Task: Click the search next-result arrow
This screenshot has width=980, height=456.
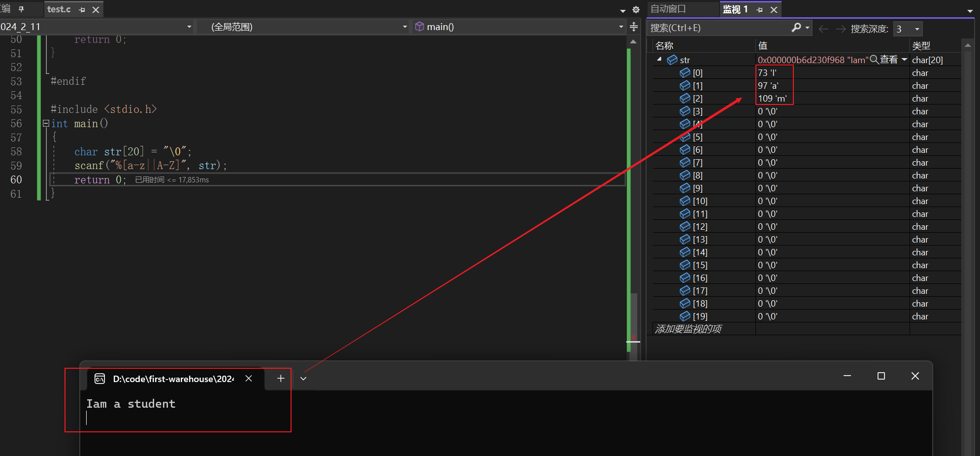Action: point(841,29)
